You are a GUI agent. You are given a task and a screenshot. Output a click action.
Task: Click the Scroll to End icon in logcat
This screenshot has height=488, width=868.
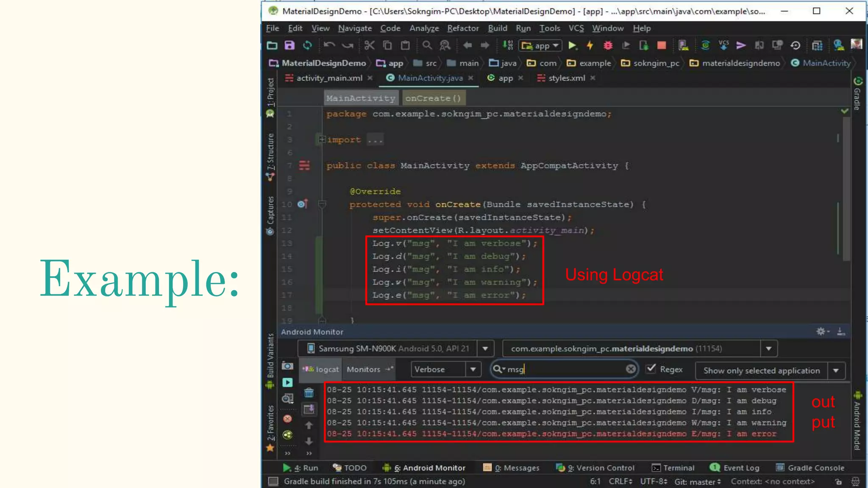[309, 409]
